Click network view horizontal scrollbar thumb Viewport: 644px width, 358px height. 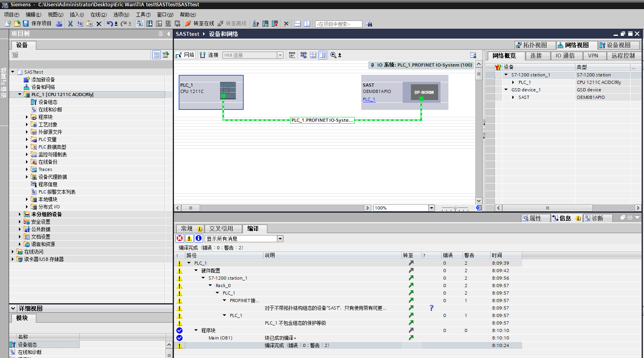coord(191,208)
